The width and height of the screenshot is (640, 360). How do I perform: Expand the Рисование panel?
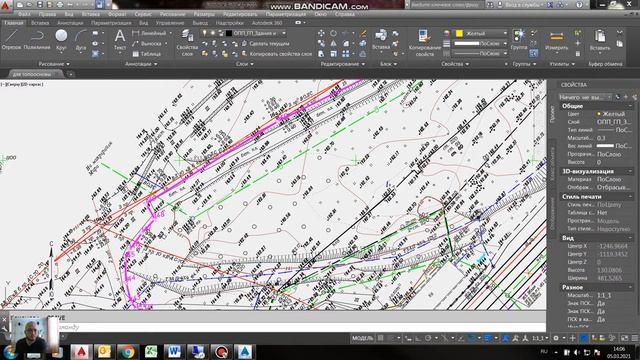(x=54, y=64)
